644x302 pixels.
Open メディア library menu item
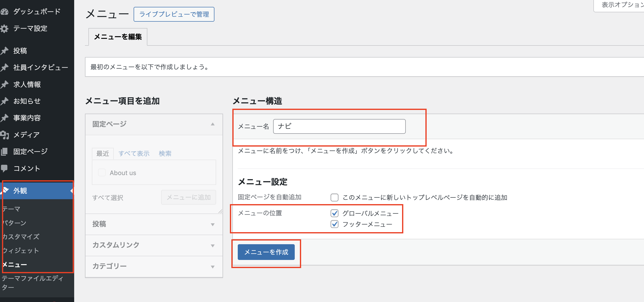point(26,135)
